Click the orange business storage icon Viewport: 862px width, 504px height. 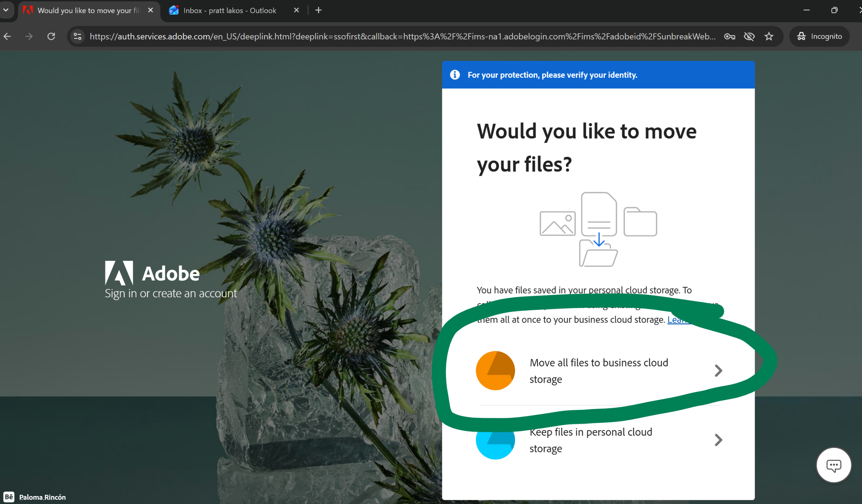(x=495, y=371)
